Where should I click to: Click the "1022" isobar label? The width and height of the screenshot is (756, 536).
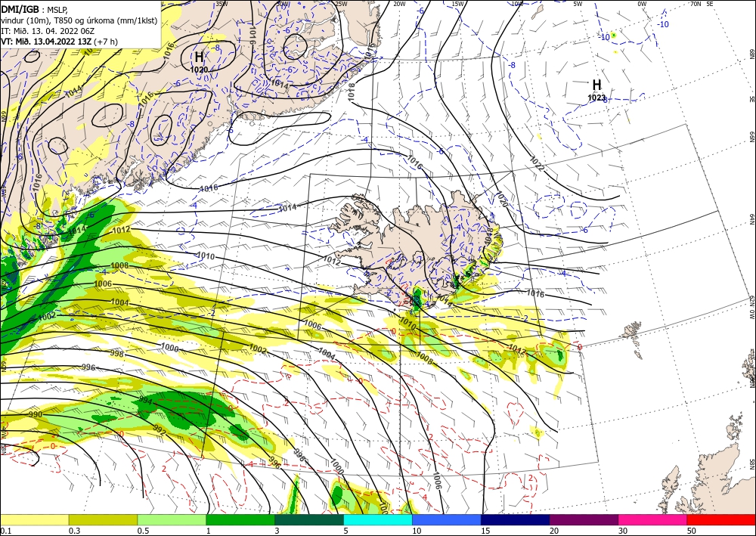537,164
